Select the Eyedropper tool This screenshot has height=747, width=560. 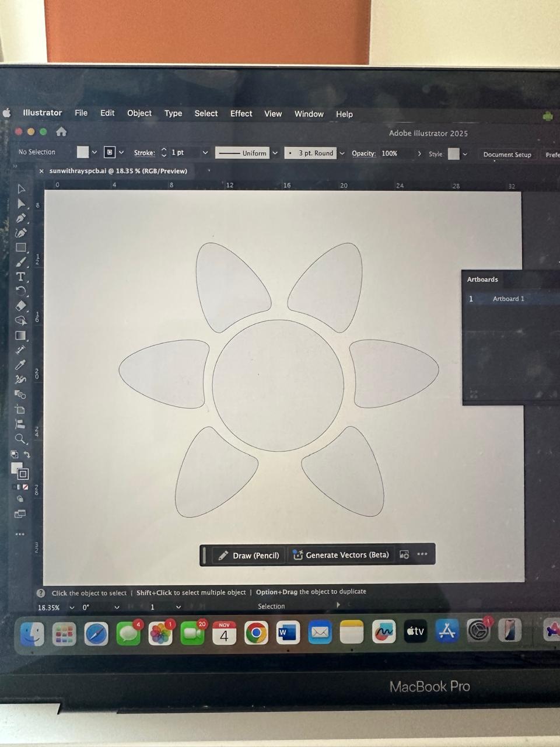(x=21, y=364)
